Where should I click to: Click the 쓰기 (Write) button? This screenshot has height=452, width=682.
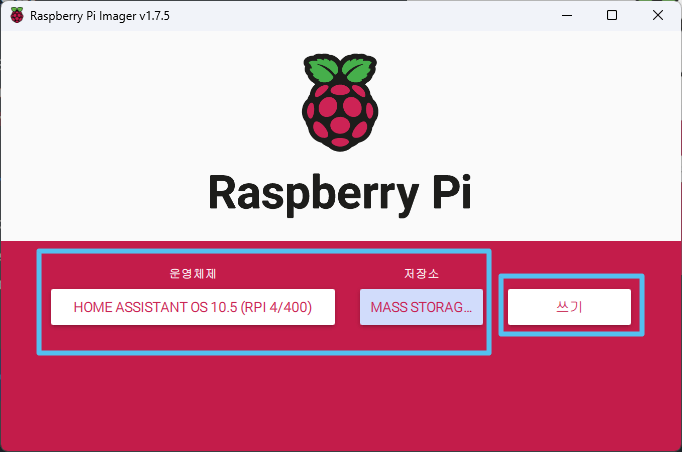point(569,307)
